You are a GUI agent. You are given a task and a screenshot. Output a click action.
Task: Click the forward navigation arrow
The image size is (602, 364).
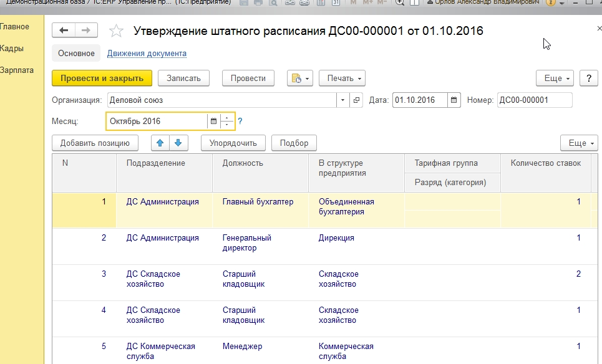pyautogui.click(x=86, y=31)
